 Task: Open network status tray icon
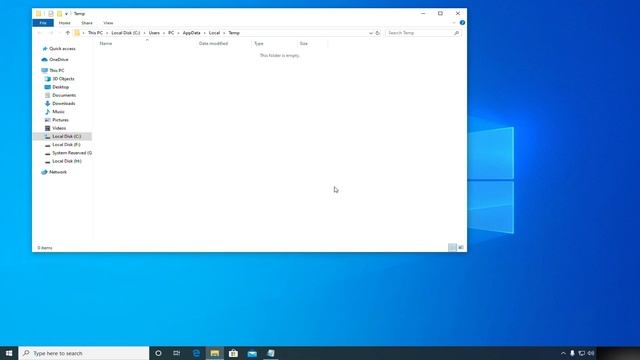pyautogui.click(x=582, y=353)
